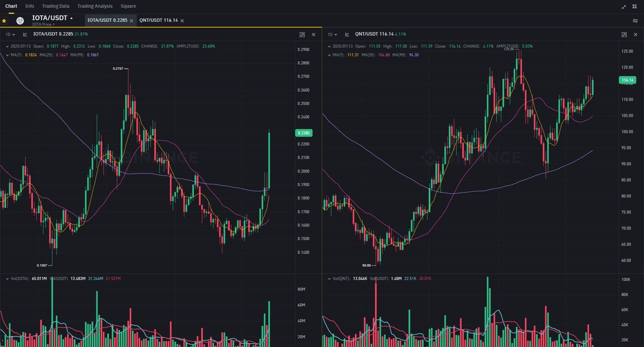
Task: Click the 0.2757 high price marker
Action: [x=119, y=69]
